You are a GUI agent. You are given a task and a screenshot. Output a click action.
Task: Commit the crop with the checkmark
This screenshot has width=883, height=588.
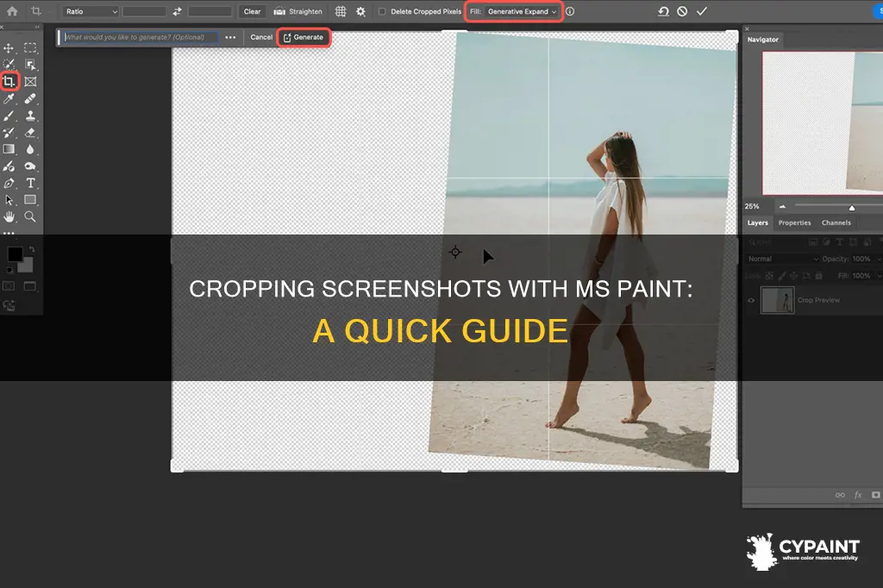(702, 11)
